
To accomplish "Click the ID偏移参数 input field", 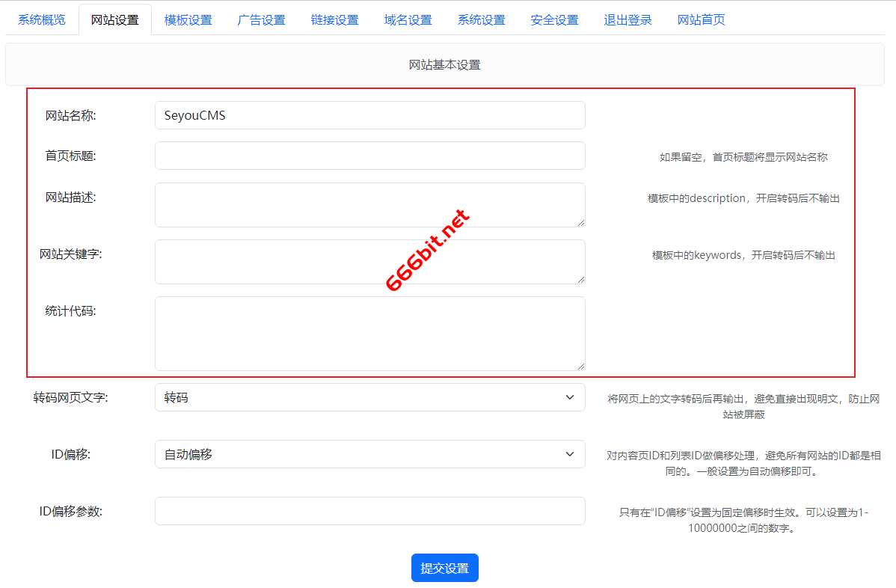I will pos(369,511).
